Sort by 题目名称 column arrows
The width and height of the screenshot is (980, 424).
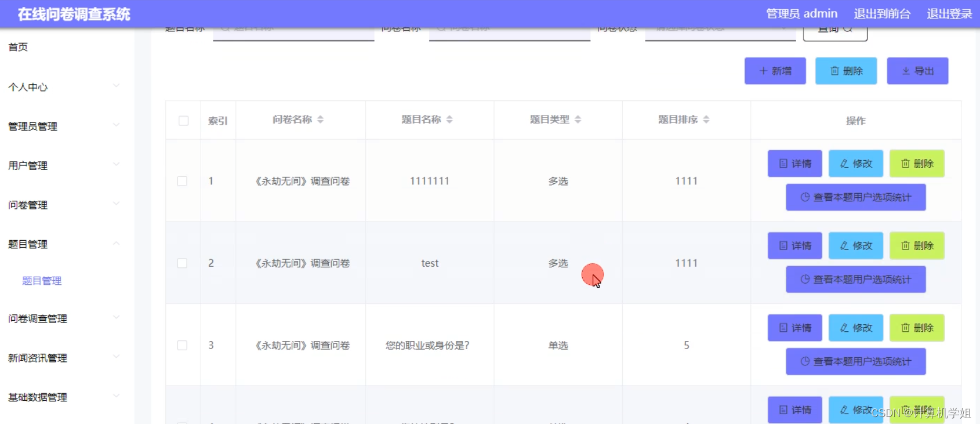(449, 119)
